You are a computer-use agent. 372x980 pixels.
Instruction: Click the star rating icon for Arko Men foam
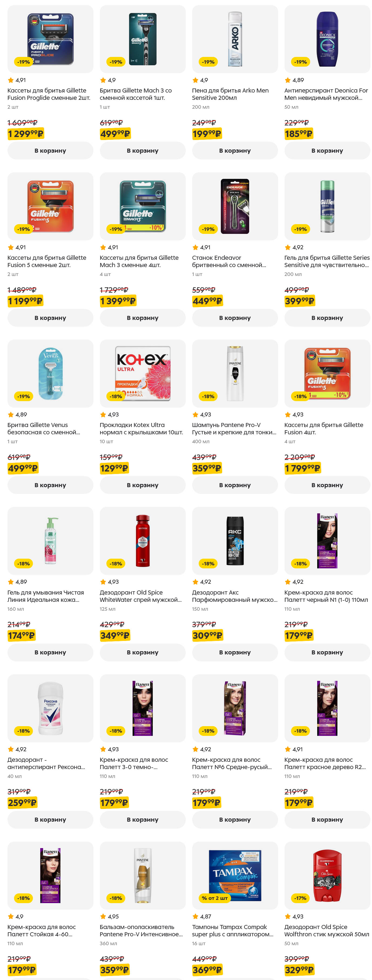tap(195, 80)
